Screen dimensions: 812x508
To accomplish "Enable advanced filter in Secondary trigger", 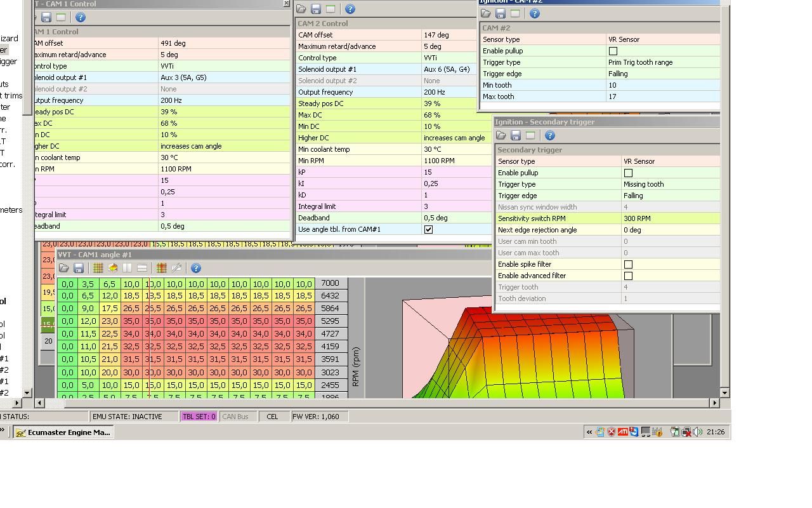I will 628,276.
